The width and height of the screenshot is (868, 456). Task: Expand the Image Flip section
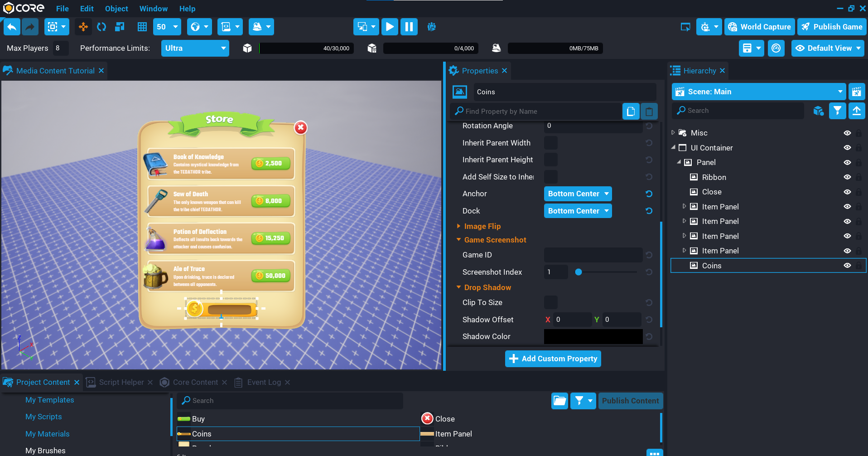point(482,226)
